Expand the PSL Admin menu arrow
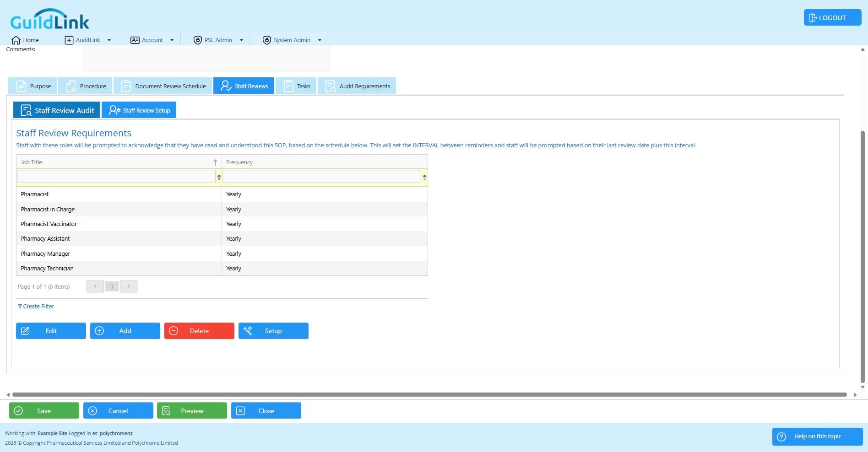868x452 pixels. (241, 40)
